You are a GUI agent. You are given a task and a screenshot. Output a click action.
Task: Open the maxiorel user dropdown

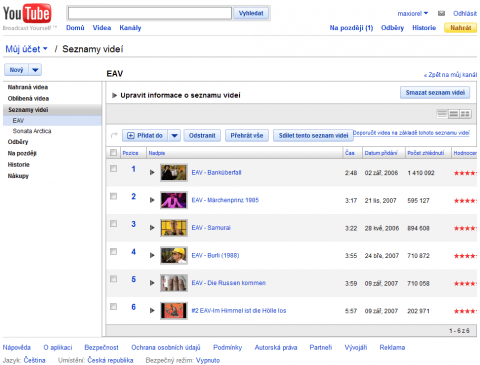tap(413, 13)
